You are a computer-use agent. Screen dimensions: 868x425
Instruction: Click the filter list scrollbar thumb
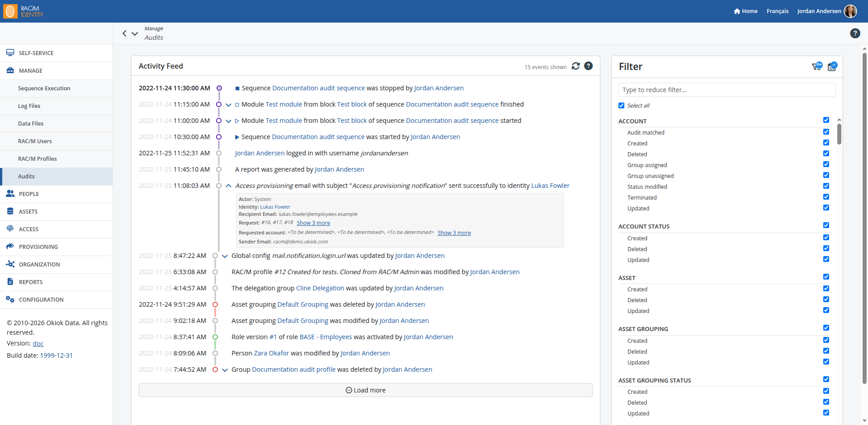tap(839, 134)
